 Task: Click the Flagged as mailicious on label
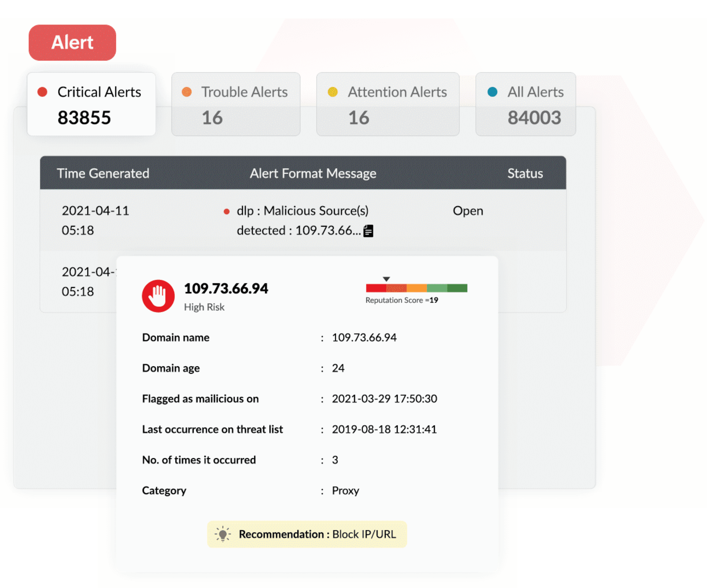tap(200, 399)
